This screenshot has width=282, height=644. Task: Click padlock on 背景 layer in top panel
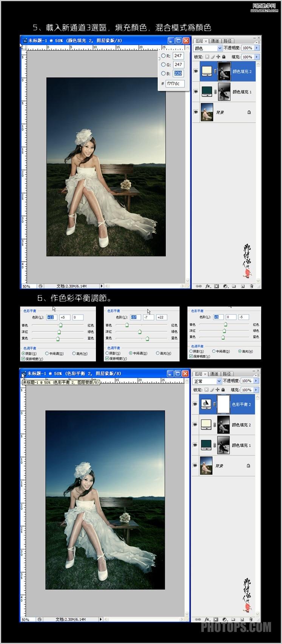point(249,112)
